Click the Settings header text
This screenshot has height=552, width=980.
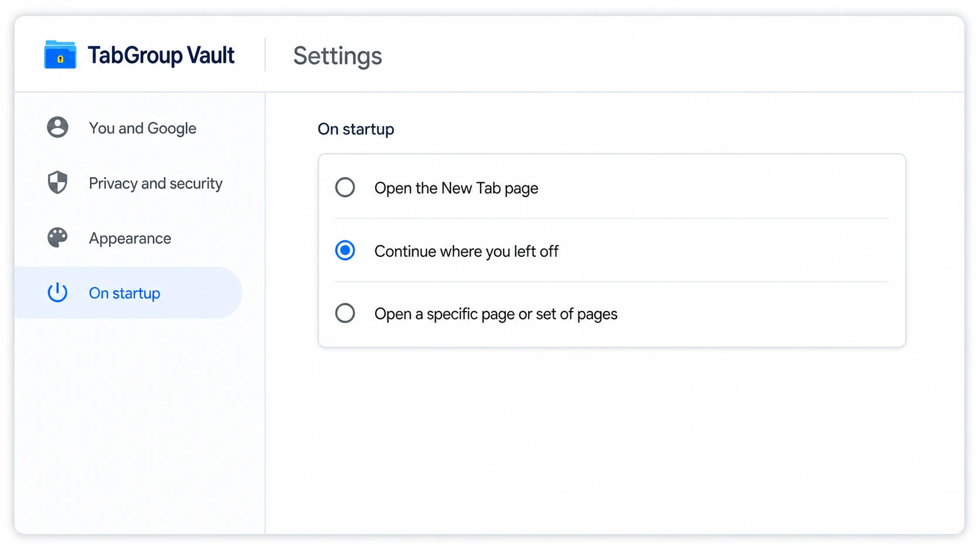coord(338,56)
